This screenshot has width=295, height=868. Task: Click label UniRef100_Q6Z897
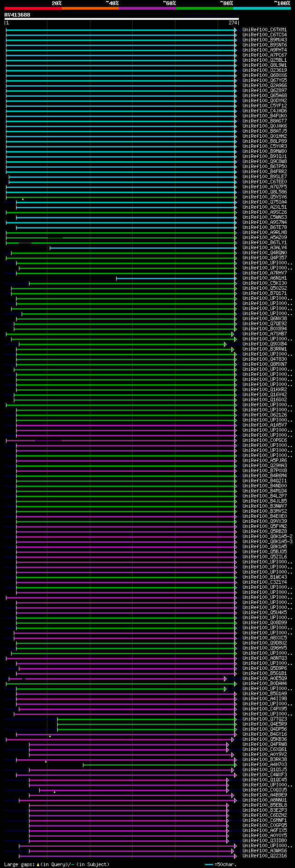tap(265, 91)
